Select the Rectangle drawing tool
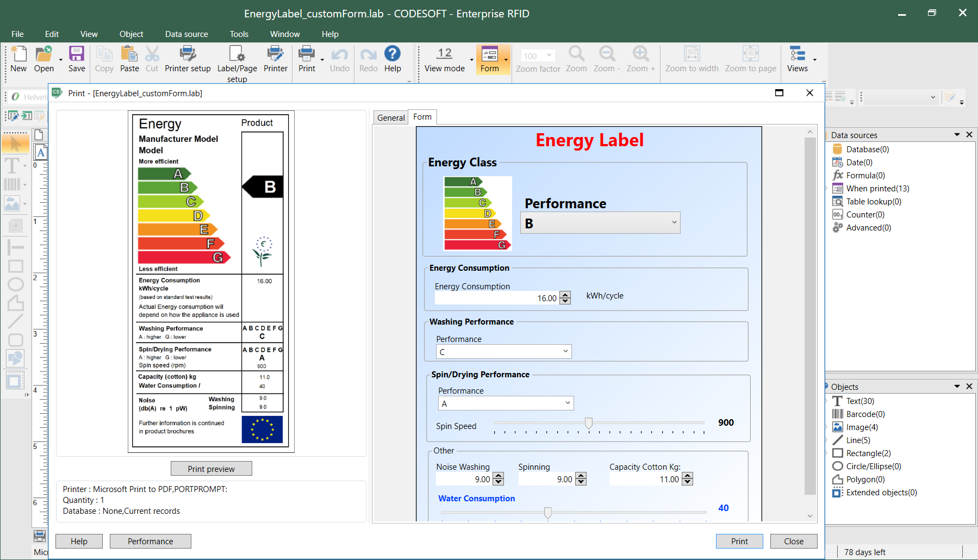Image resolution: width=978 pixels, height=560 pixels. coord(15,266)
